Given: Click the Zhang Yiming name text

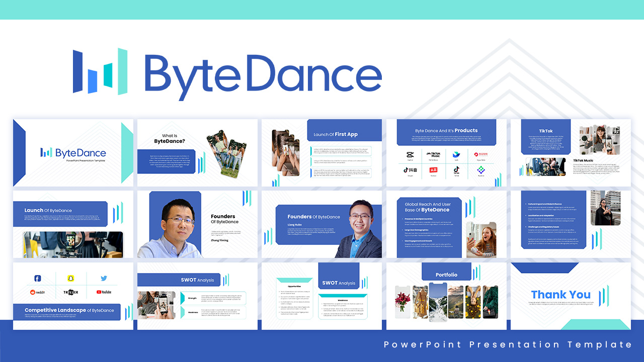Looking at the screenshot, I should coord(221,240).
